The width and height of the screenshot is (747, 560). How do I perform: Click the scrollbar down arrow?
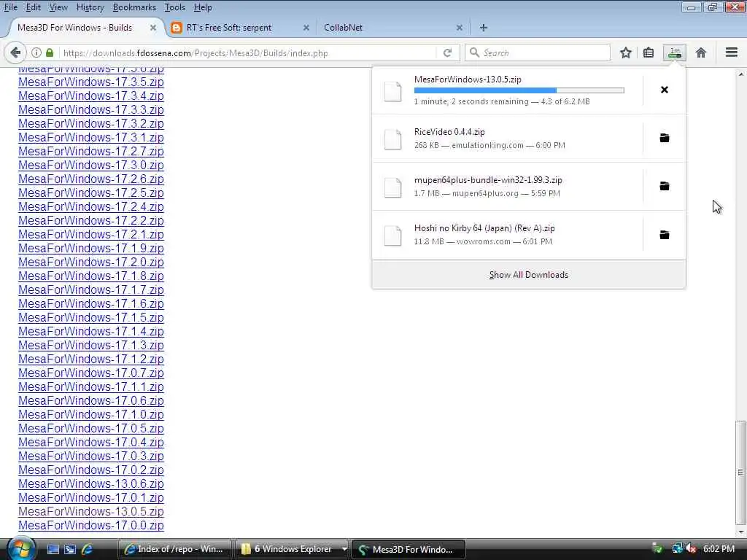click(740, 532)
